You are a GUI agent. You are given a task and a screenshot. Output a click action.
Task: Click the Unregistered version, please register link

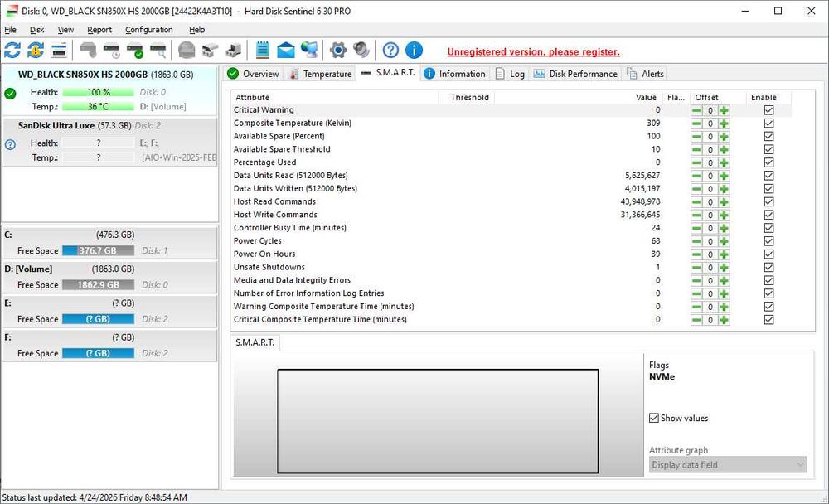click(x=533, y=52)
